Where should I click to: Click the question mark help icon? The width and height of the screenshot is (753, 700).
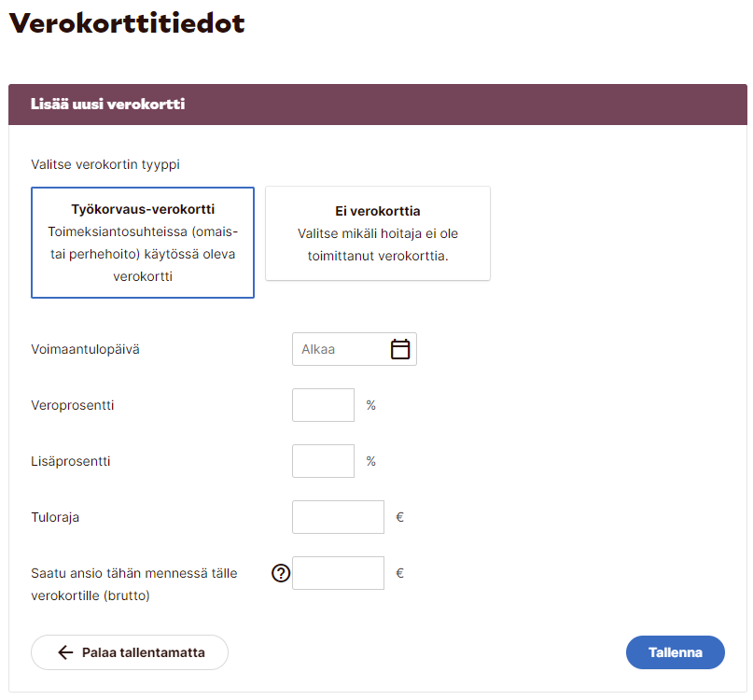coord(281,574)
